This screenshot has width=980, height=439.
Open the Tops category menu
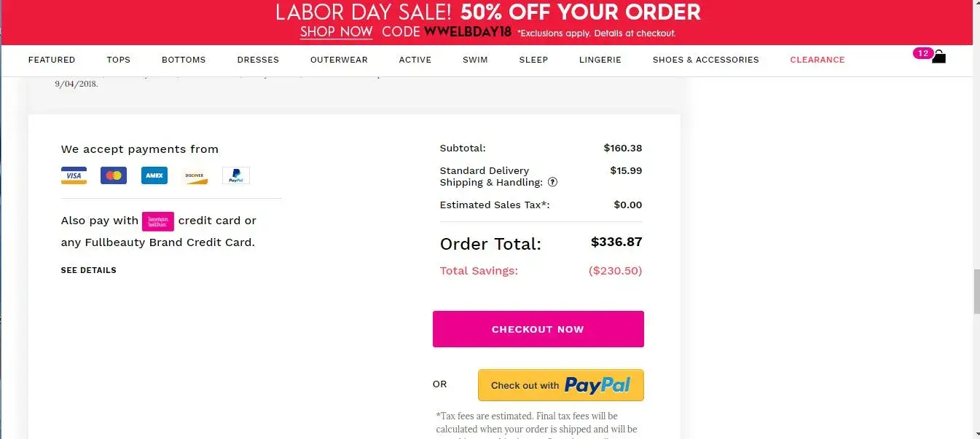(x=118, y=60)
